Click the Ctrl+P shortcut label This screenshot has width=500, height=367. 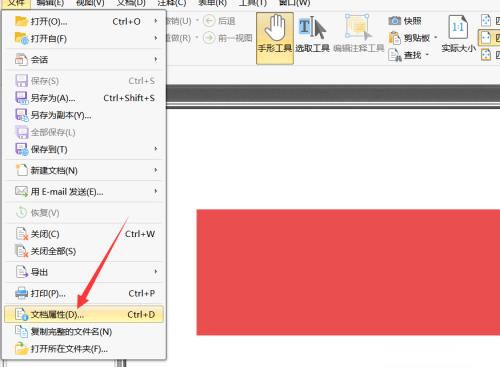pos(142,293)
